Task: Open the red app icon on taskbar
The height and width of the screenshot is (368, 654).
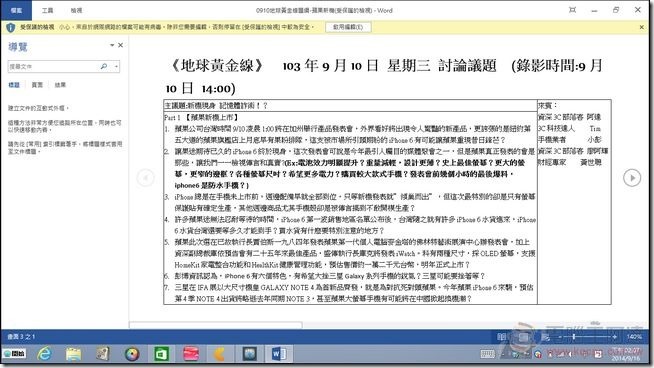Action: coord(191,354)
